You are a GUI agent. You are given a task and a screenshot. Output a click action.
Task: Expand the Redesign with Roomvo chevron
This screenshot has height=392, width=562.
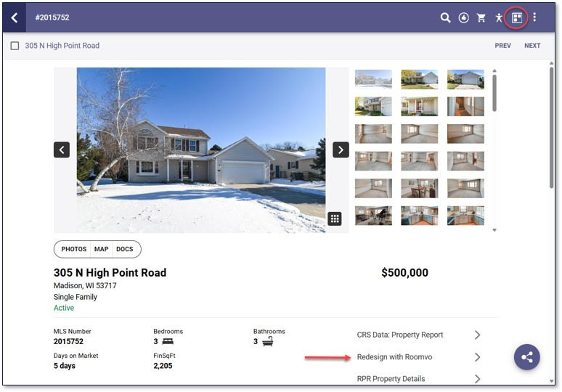tap(477, 357)
